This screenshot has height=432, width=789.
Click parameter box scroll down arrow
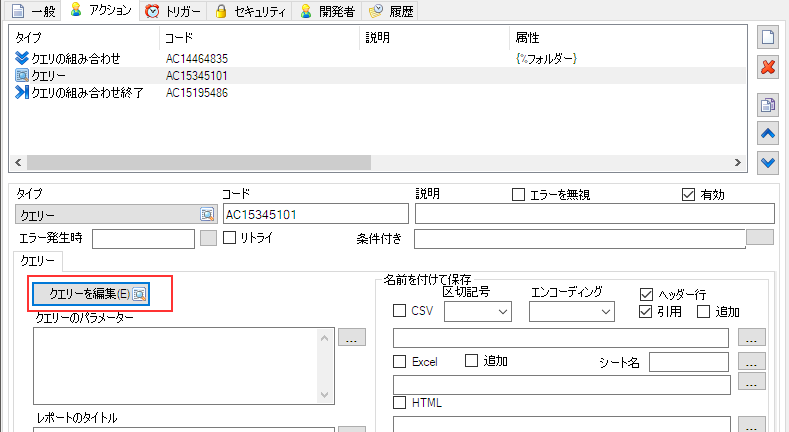point(325,395)
